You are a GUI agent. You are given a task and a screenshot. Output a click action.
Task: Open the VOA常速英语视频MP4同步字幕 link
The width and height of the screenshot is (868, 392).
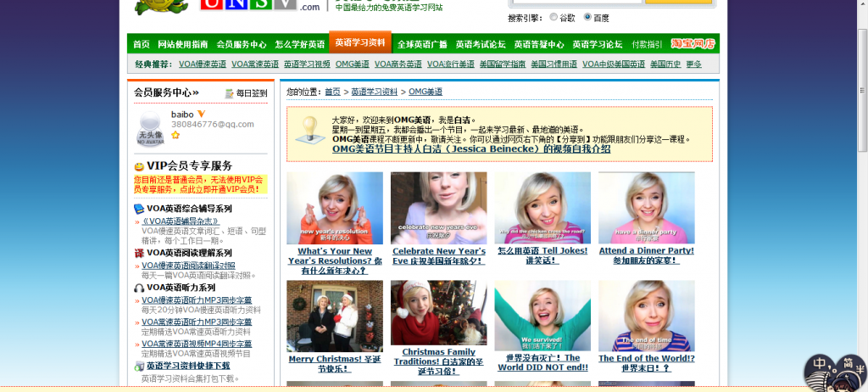[197, 344]
